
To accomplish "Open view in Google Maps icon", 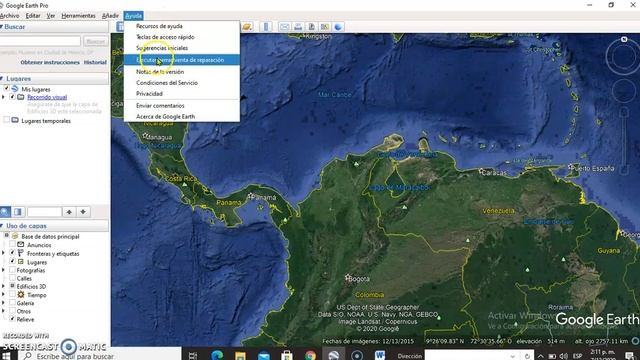I will pyautogui.click(x=325, y=27).
